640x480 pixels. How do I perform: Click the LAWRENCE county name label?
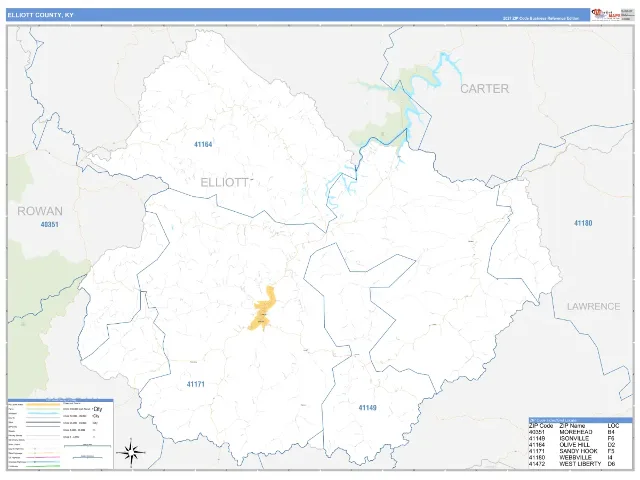593,306
